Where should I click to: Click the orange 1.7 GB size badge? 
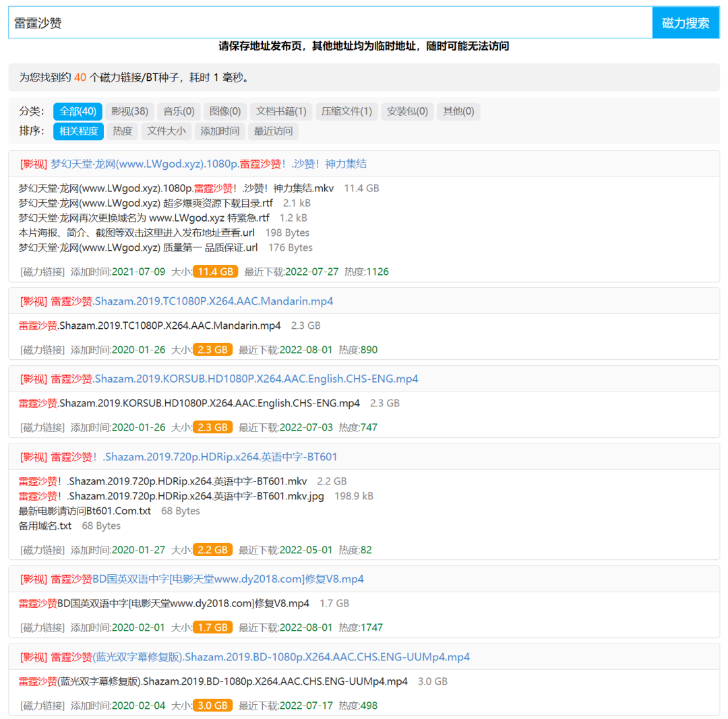(x=212, y=627)
